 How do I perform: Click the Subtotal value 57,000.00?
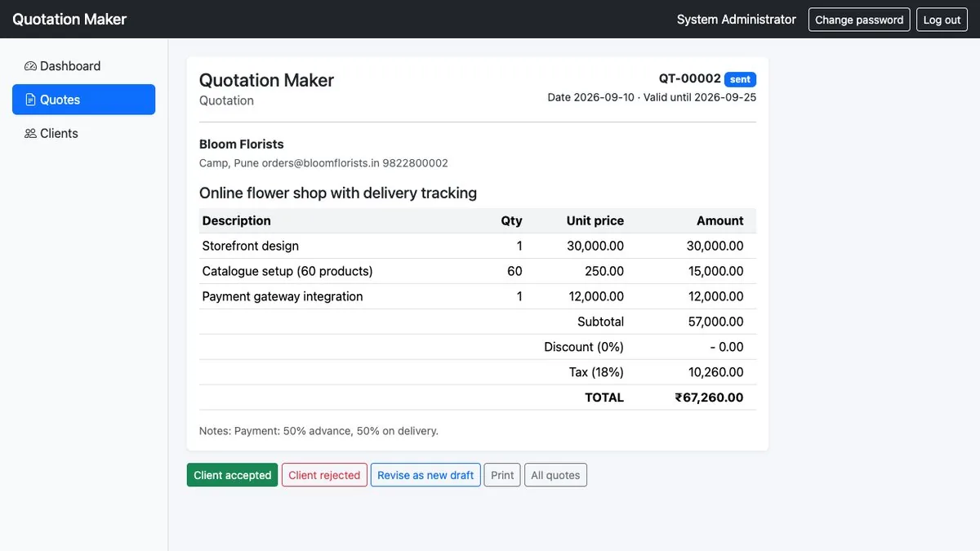click(x=715, y=322)
